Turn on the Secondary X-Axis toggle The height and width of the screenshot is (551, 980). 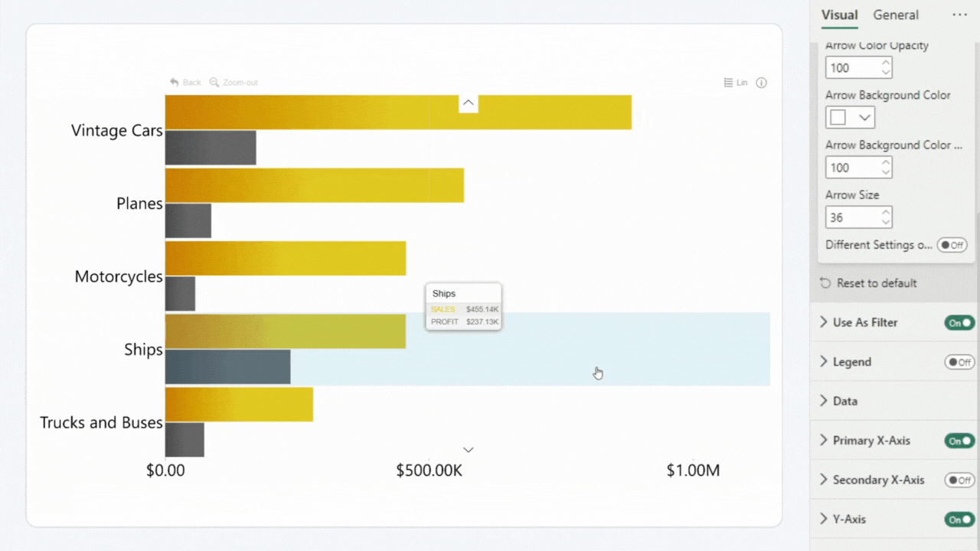(x=959, y=481)
